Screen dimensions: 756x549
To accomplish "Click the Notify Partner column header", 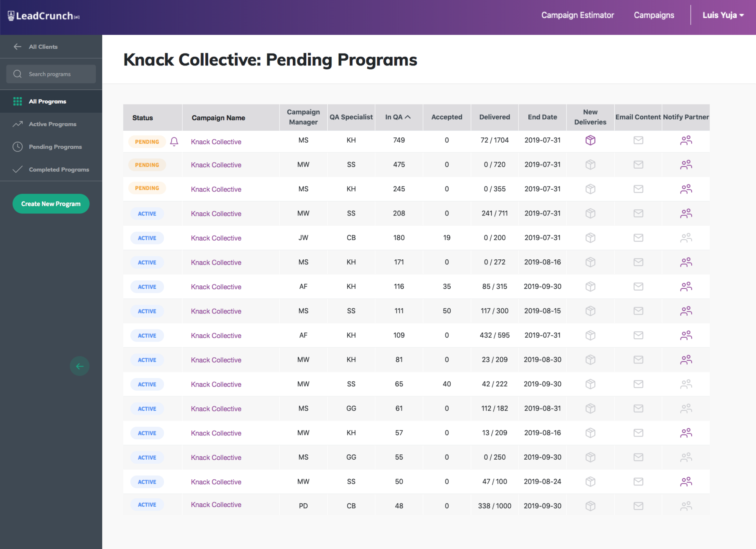I will click(686, 117).
